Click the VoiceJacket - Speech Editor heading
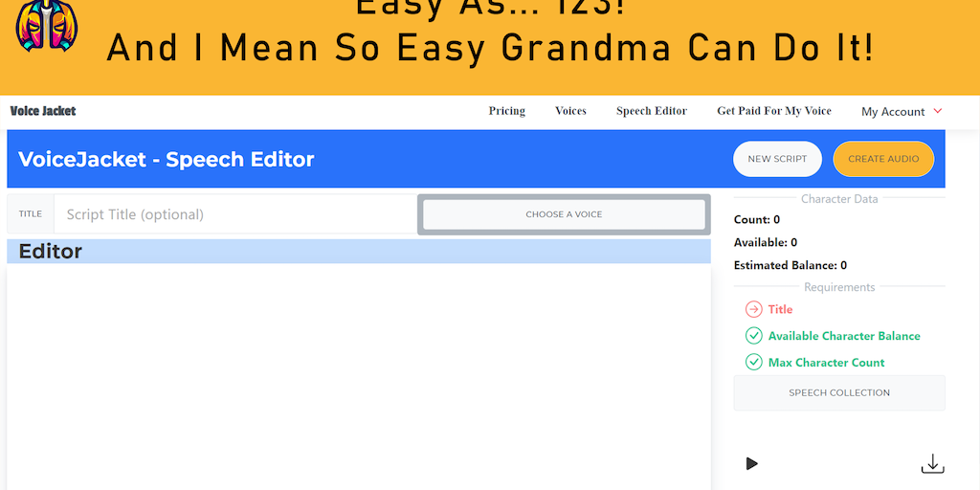The image size is (980, 490). pos(167,160)
